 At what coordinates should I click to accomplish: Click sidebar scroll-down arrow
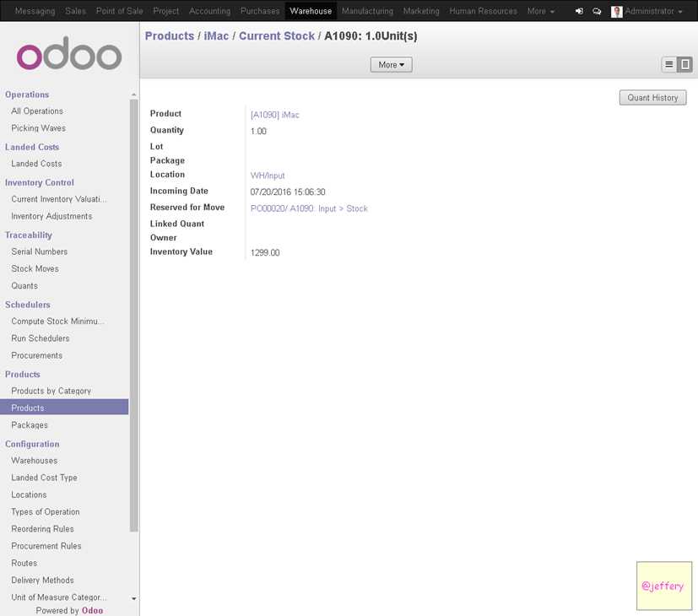[x=133, y=598]
